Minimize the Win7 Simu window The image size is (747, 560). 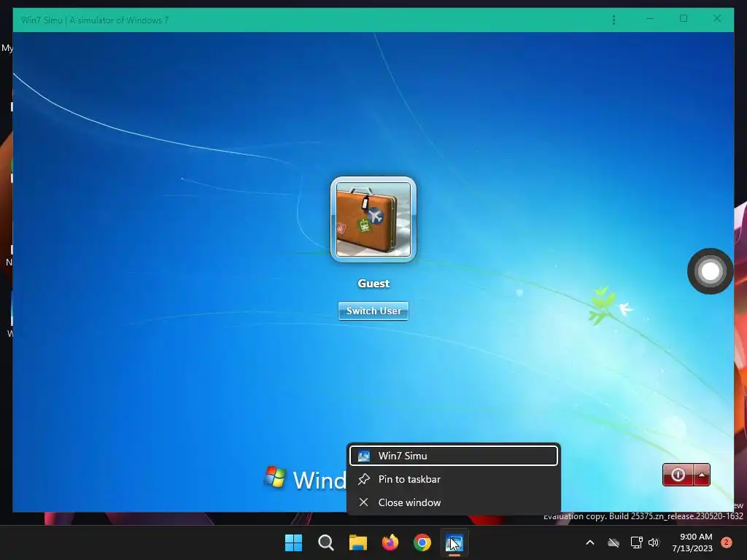pos(650,18)
